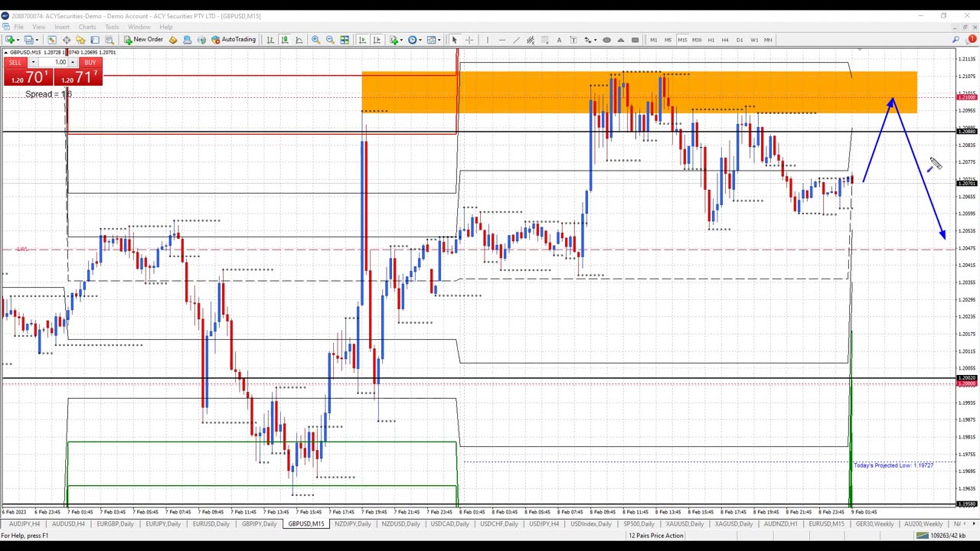Open the Insert menu
980x551 pixels.
click(62, 27)
